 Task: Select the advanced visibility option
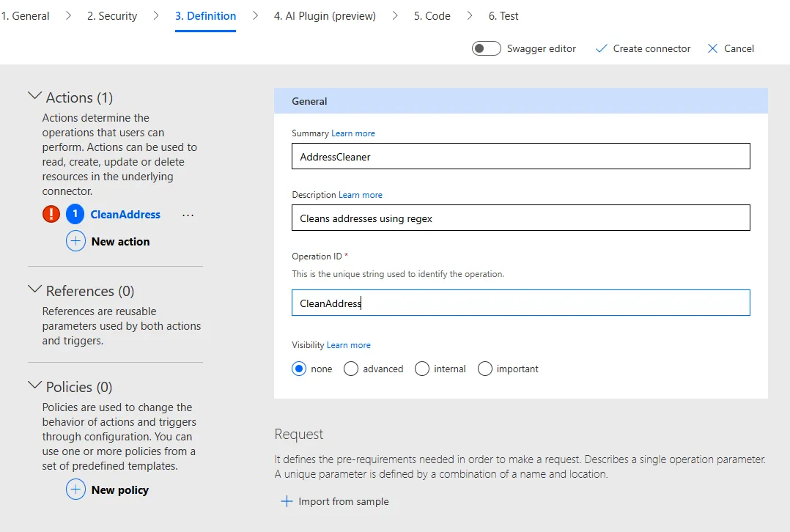coord(350,369)
